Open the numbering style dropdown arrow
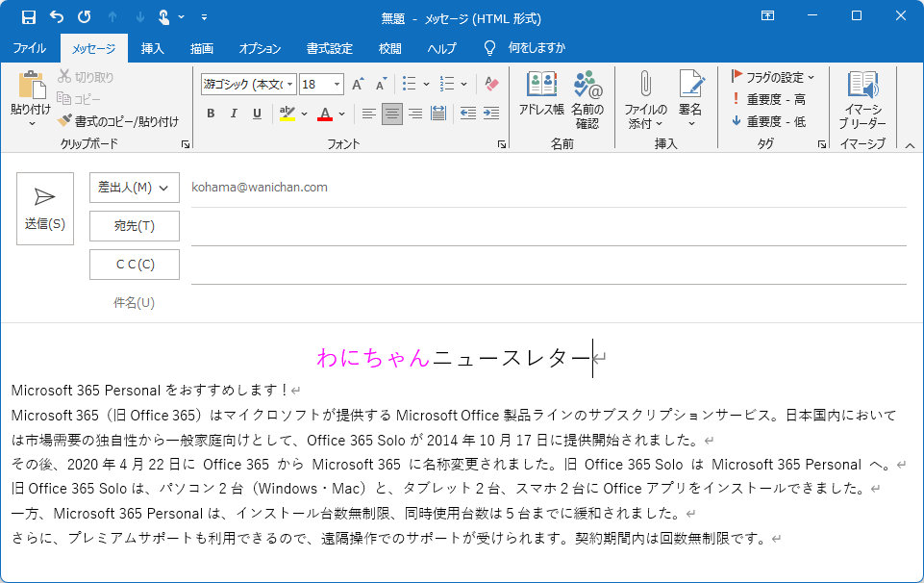This screenshot has width=924, height=583. tap(463, 85)
